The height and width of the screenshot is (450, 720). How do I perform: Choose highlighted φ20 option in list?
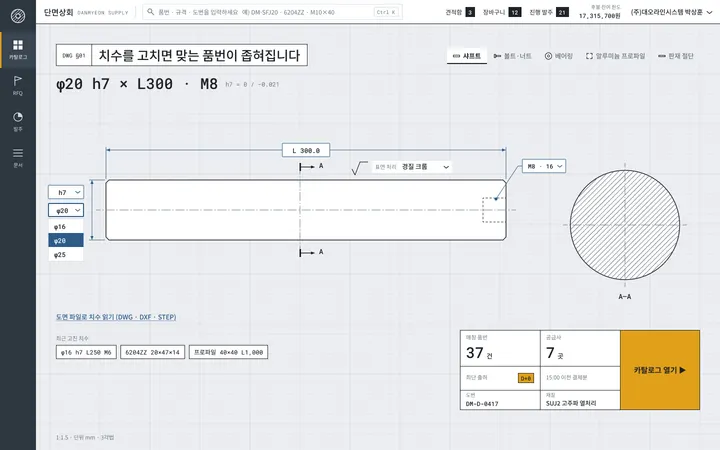coord(66,240)
